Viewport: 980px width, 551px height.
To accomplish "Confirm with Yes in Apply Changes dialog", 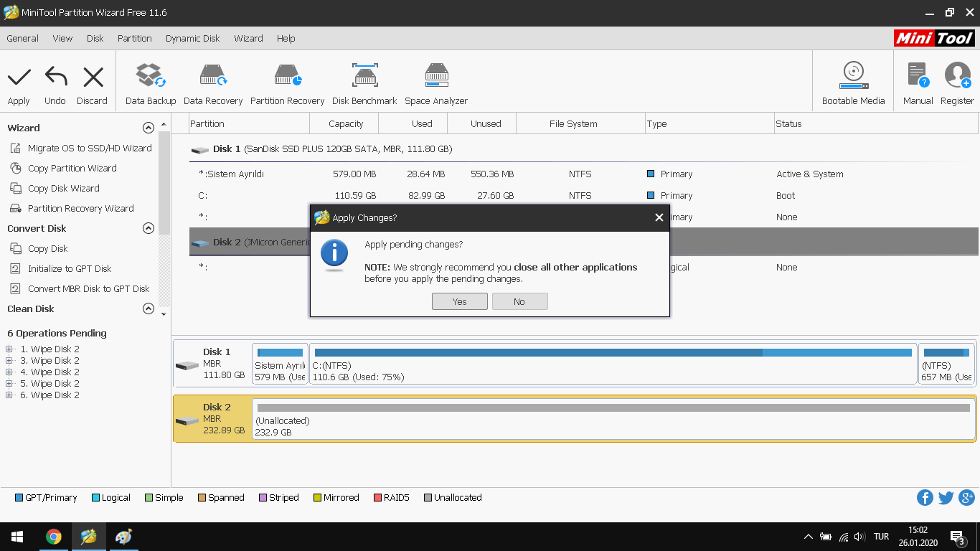I will pos(460,301).
